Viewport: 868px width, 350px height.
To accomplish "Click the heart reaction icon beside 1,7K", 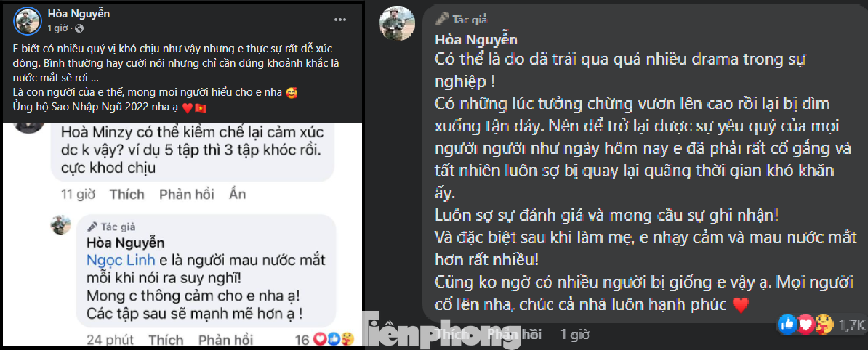I will tap(805, 325).
